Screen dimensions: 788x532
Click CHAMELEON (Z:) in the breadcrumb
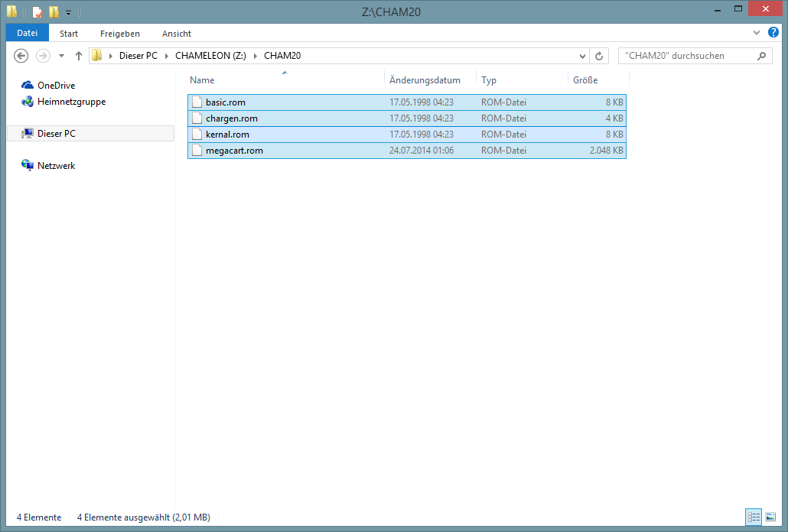210,56
